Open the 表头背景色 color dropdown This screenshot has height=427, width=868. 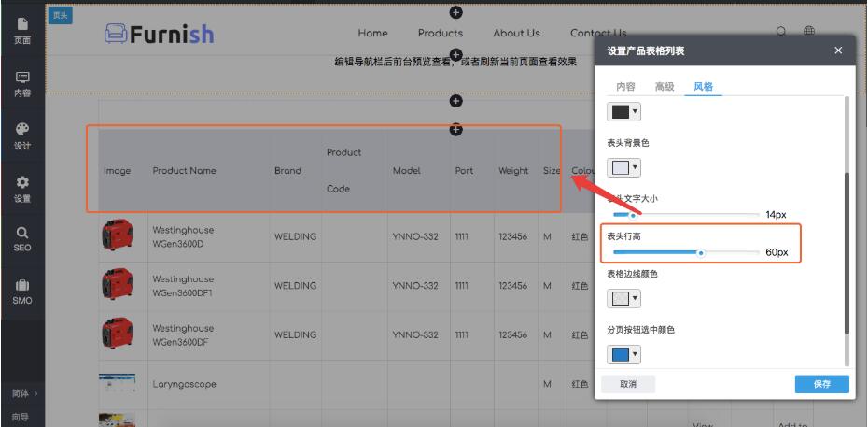click(623, 168)
